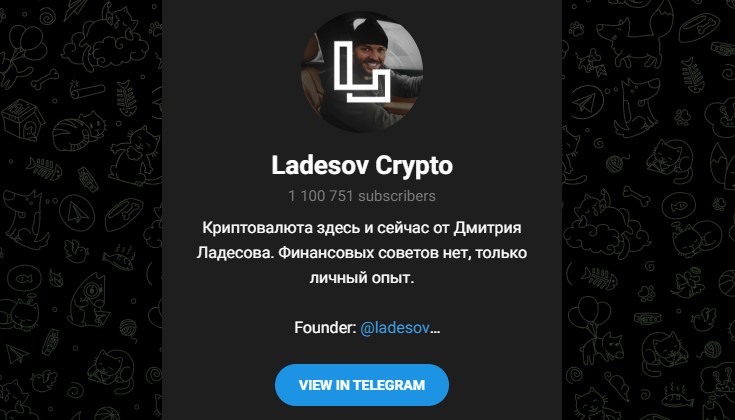The height and width of the screenshot is (420, 735).
Task: Click the circled paper plane doodle on left
Action: [x=77, y=214]
